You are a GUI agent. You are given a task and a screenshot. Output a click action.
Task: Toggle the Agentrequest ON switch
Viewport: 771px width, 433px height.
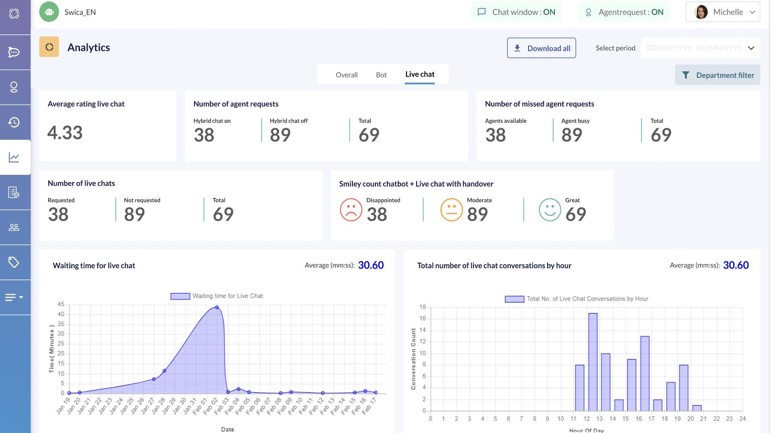click(623, 12)
